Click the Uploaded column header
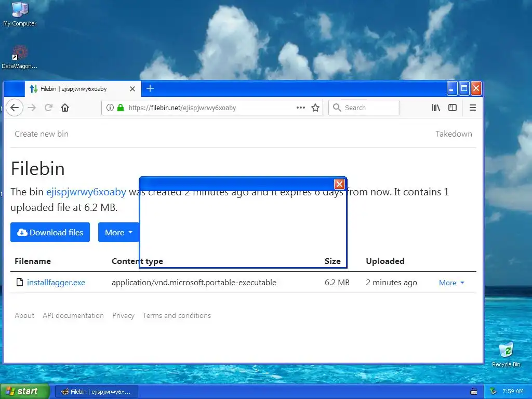 (385, 261)
